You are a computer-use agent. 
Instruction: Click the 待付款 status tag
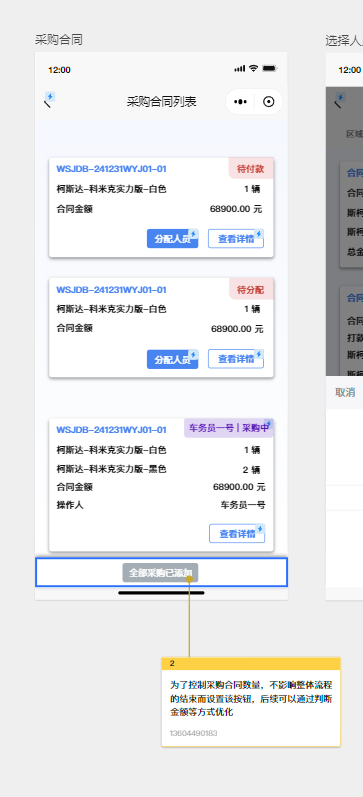[x=251, y=169]
